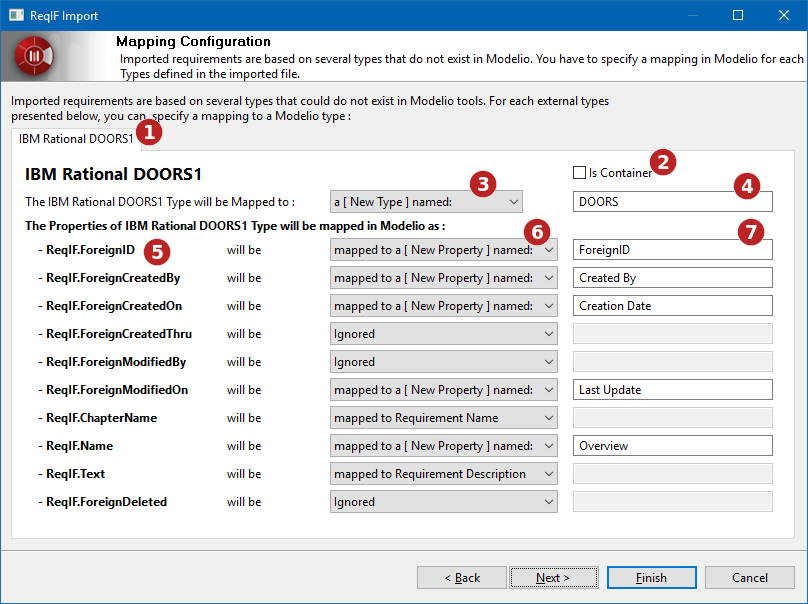This screenshot has width=808, height=604.
Task: Click the ReqIF.Text property label
Action: click(x=75, y=474)
